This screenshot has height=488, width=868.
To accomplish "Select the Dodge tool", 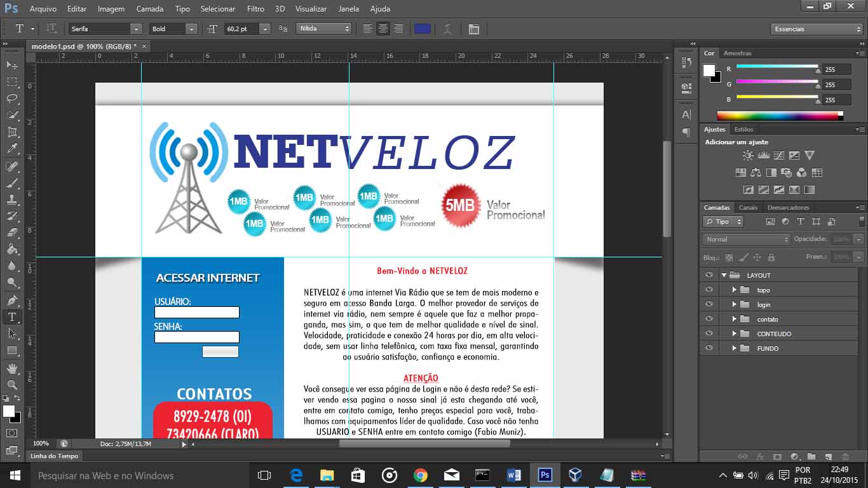I will click(12, 282).
